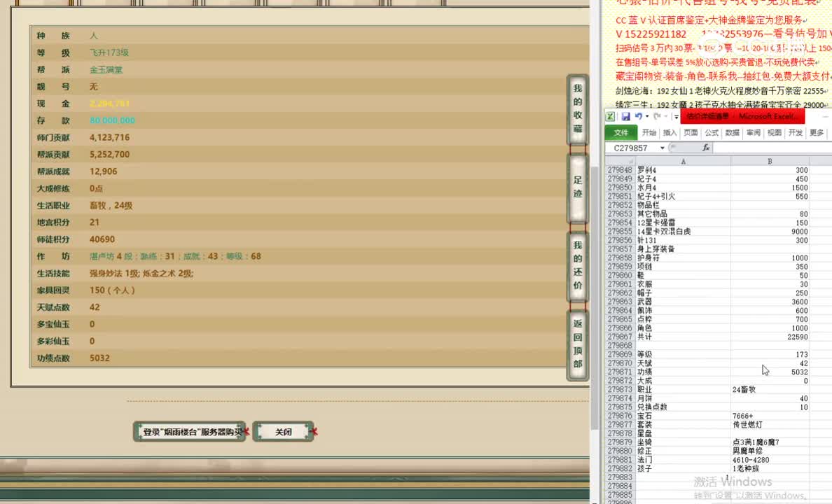Select column A header in Excel
Screen dimensions: 832x504
coord(683,161)
